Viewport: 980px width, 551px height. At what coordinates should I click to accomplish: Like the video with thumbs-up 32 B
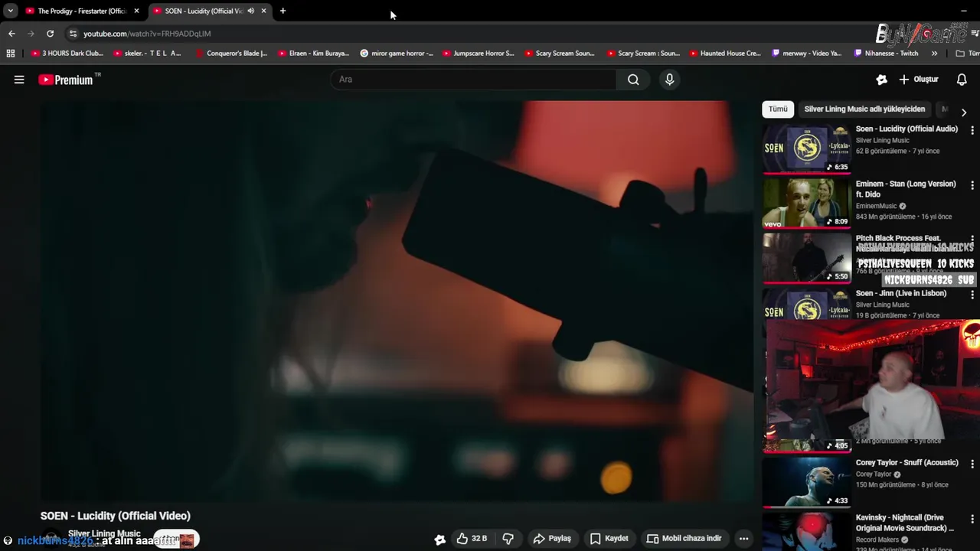pos(472,539)
